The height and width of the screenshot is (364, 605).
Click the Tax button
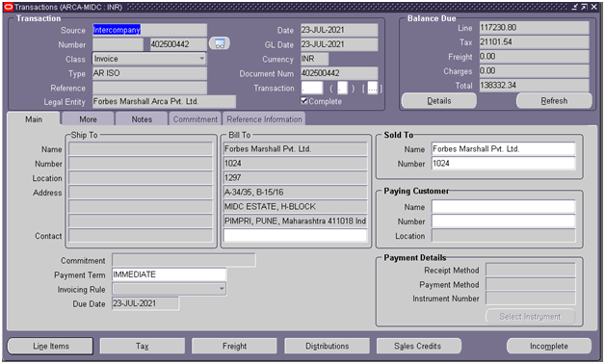click(142, 346)
